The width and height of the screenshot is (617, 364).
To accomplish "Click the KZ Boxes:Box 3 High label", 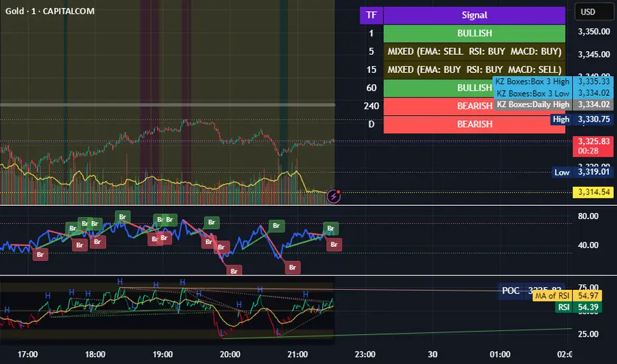I will click(532, 81).
